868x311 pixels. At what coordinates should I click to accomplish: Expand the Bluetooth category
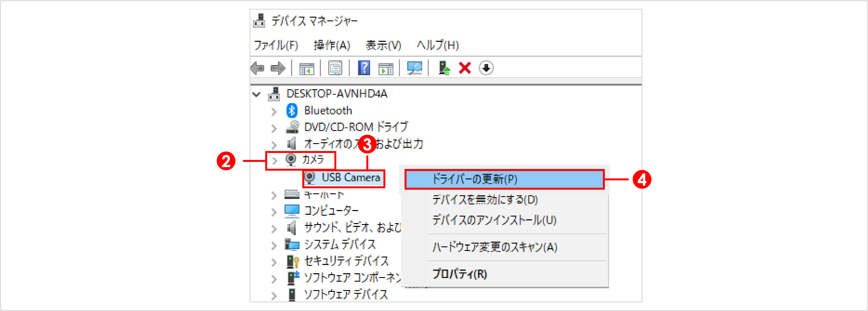(x=275, y=111)
